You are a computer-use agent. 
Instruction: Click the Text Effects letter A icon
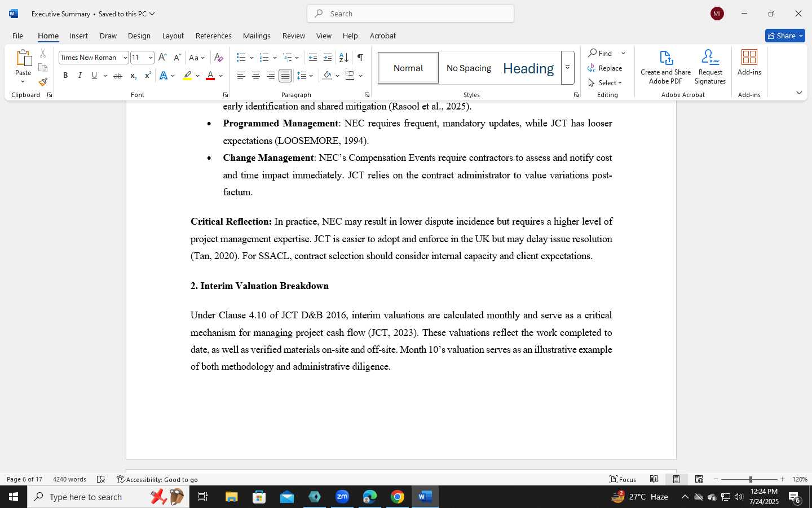pyautogui.click(x=164, y=76)
